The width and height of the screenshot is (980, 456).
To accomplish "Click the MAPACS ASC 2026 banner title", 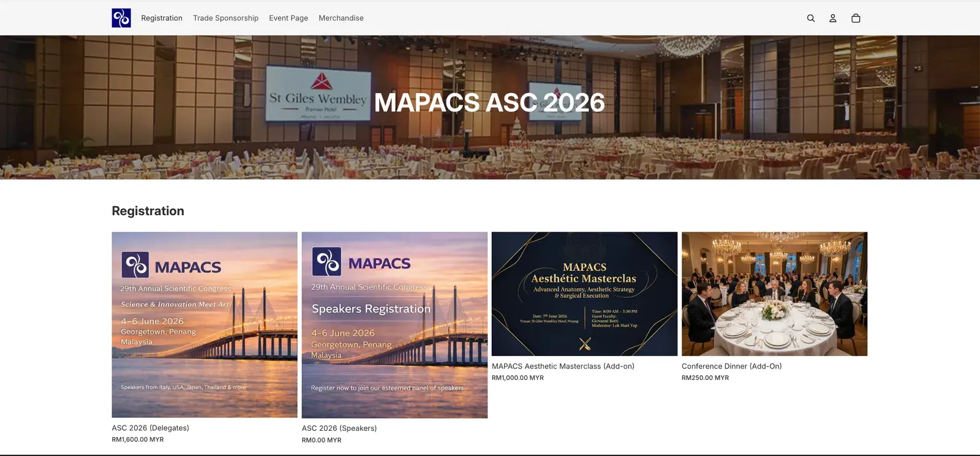I will tap(489, 103).
